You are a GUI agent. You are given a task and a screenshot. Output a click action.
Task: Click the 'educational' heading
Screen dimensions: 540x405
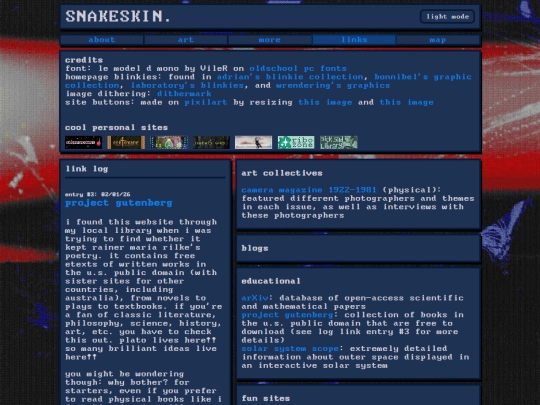tap(271, 281)
